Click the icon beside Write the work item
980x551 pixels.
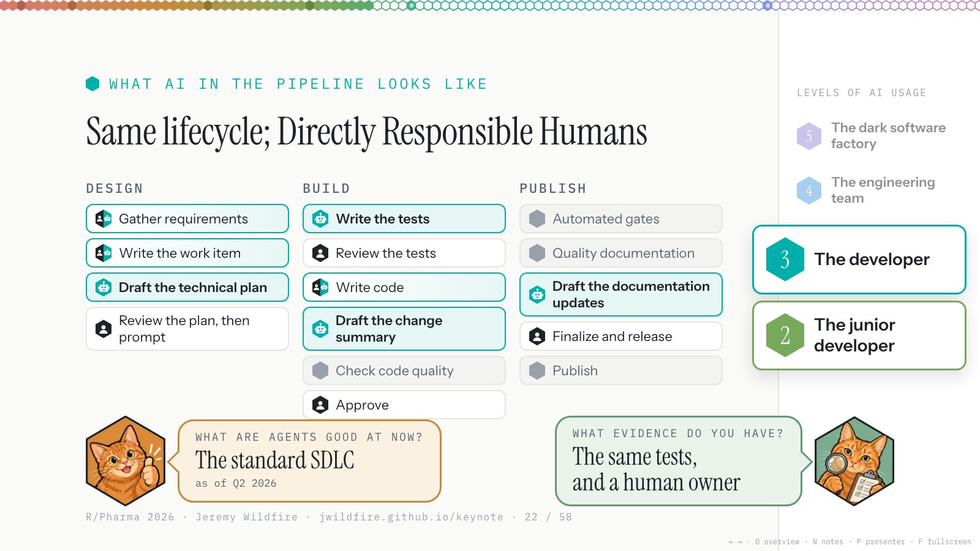(104, 253)
